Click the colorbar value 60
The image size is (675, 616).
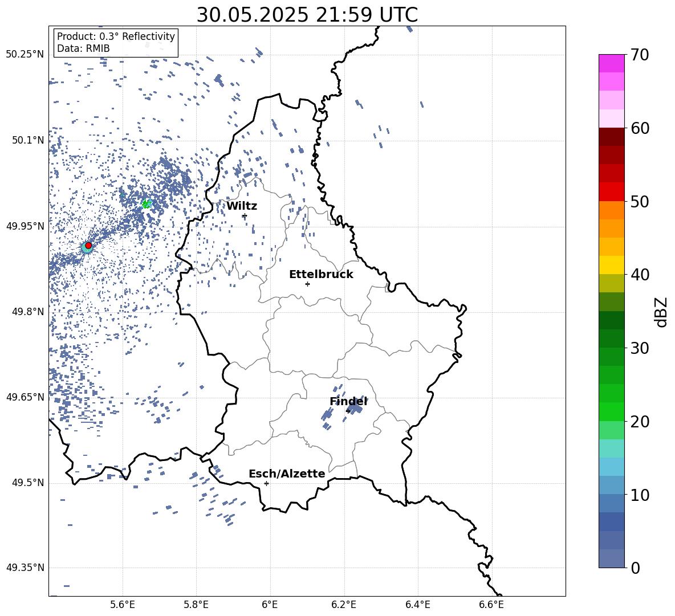pos(640,128)
